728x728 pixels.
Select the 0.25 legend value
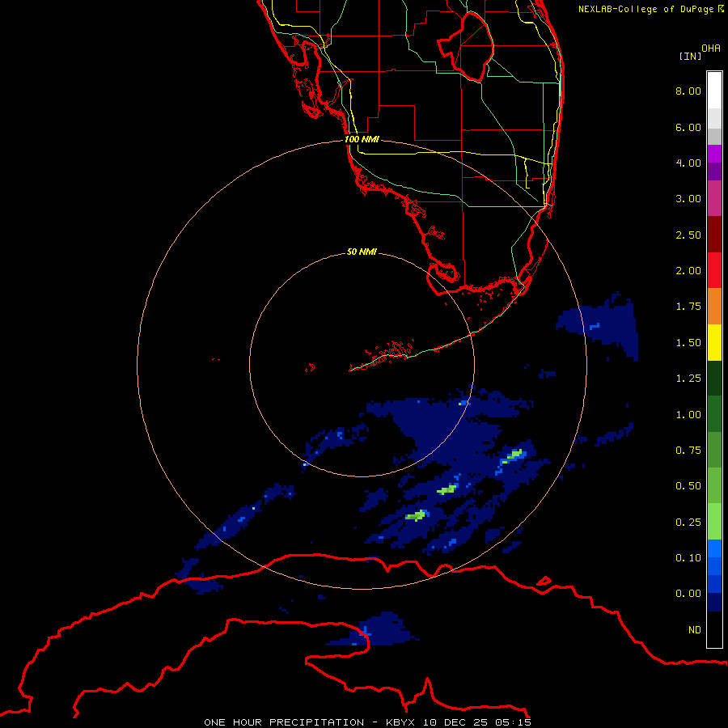pos(688,523)
